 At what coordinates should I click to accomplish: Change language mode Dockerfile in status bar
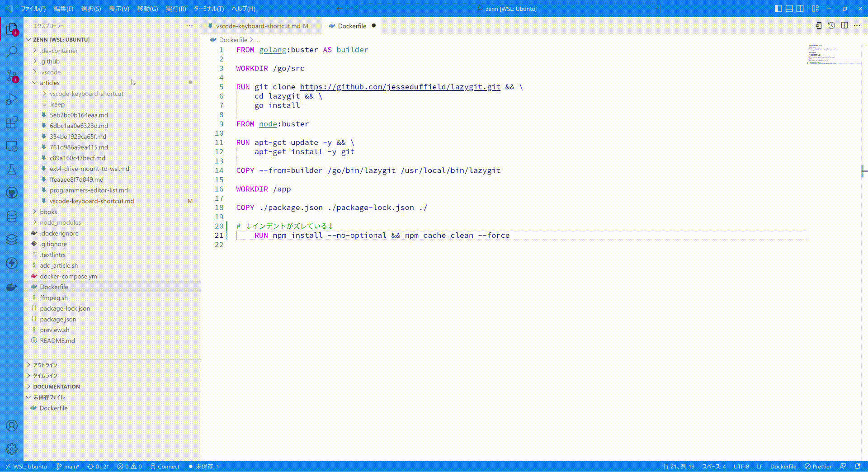coord(783,467)
